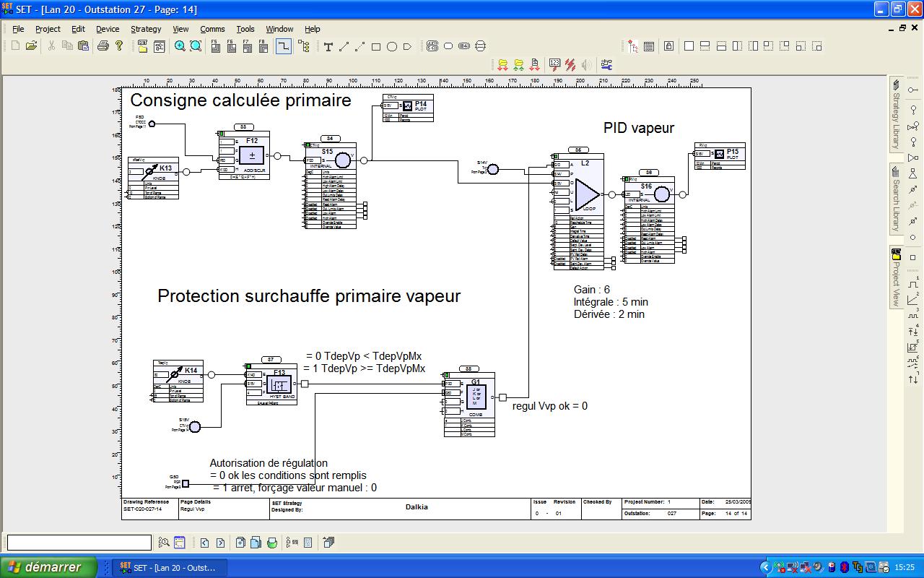Select the Zoom In magnifier tool
Image resolution: width=924 pixels, height=578 pixels.
[x=179, y=46]
